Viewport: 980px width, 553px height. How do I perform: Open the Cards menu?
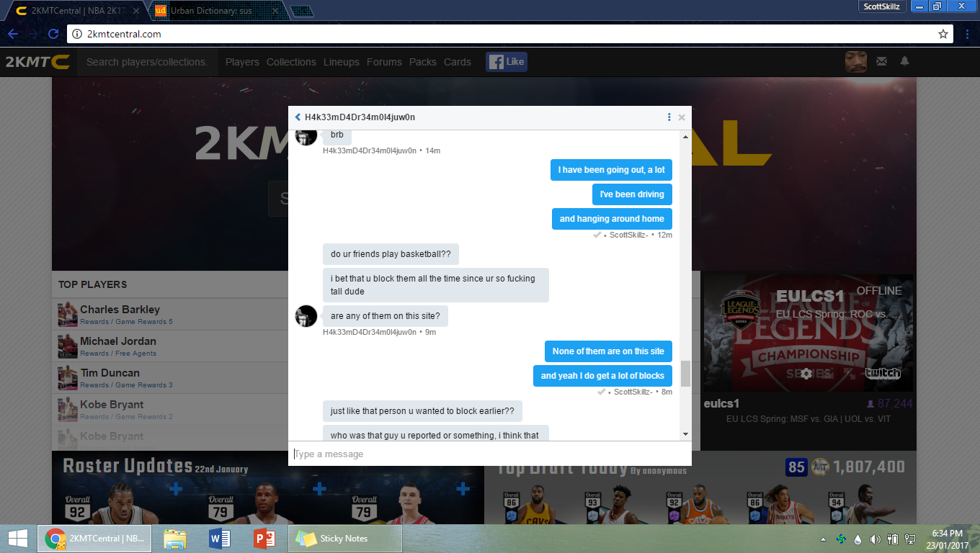[x=458, y=62]
